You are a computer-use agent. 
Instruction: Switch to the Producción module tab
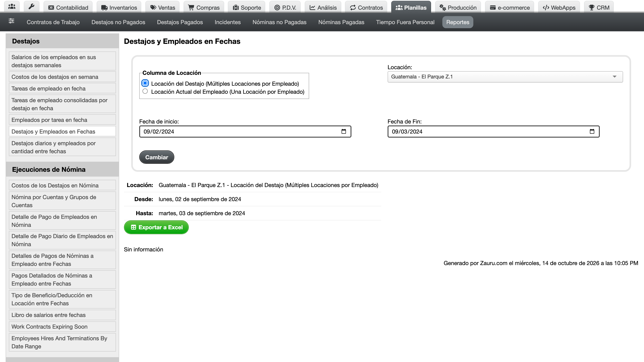point(458,7)
